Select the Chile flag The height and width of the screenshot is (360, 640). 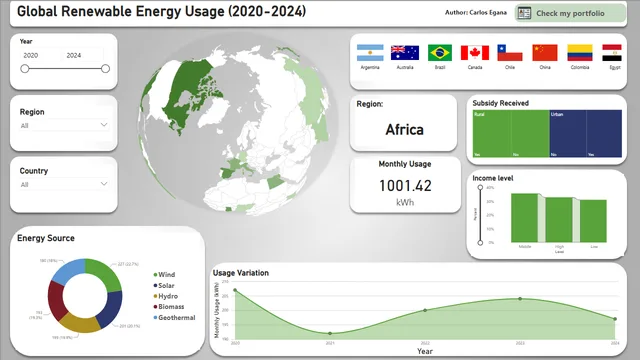coord(510,53)
